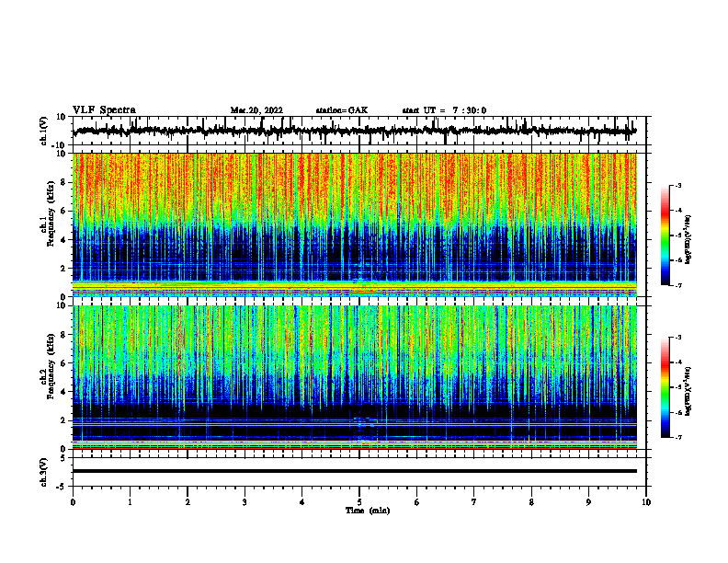728x563 pixels.
Task: Select the '8' tick on ch.2 frequency axis
Action: tap(63, 335)
